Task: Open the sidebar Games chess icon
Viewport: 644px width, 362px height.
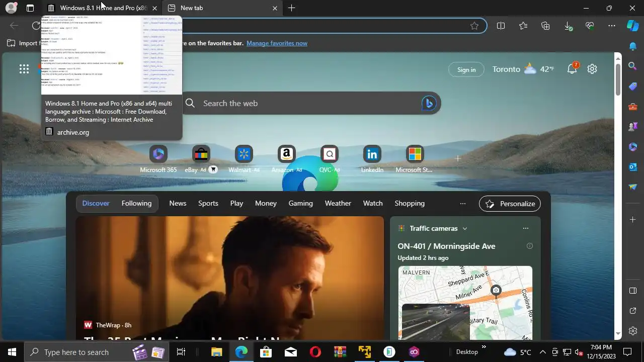Action: [633, 127]
